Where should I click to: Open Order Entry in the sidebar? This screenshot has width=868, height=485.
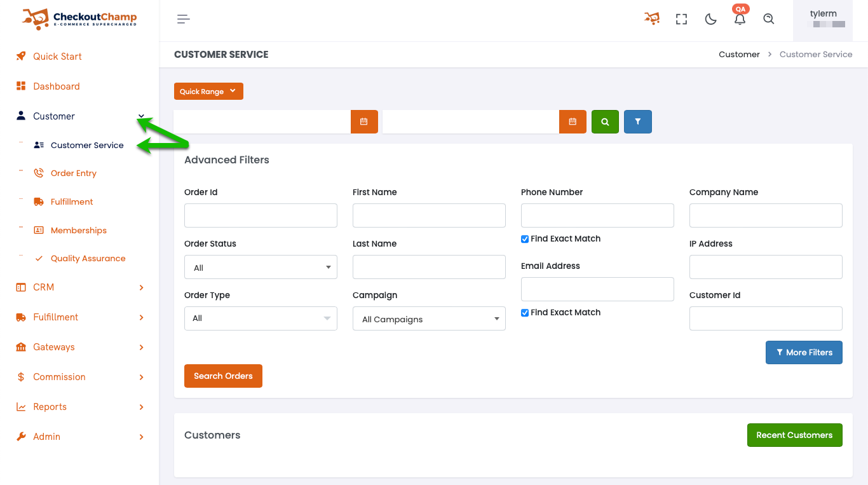pyautogui.click(x=74, y=174)
